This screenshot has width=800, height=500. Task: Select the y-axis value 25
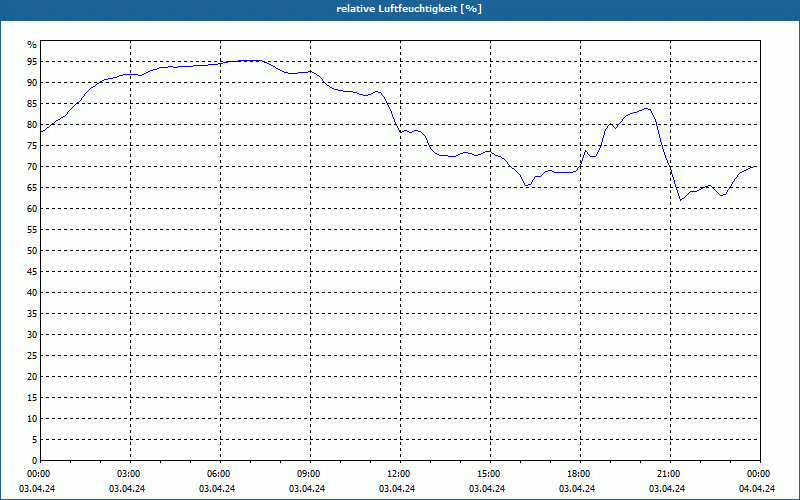click(x=32, y=356)
